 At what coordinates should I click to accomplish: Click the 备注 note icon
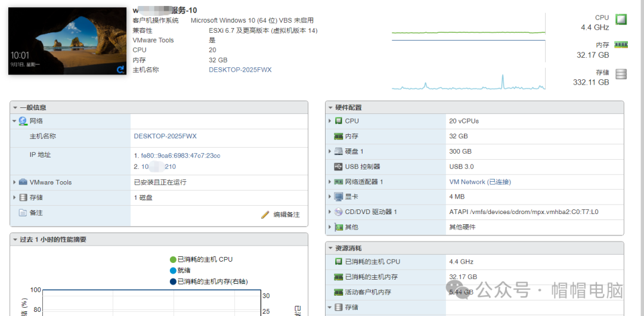coord(23,213)
